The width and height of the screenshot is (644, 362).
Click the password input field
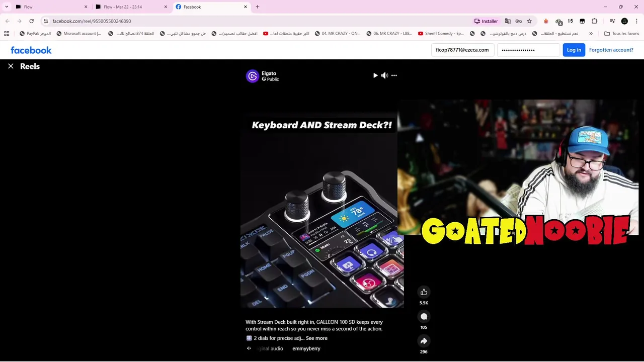click(528, 50)
